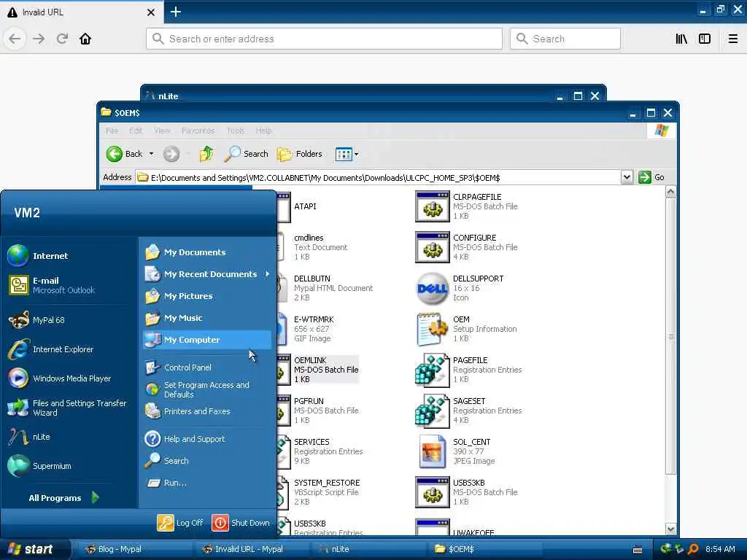Click the browser home icon
The image size is (747, 560).
click(85, 39)
